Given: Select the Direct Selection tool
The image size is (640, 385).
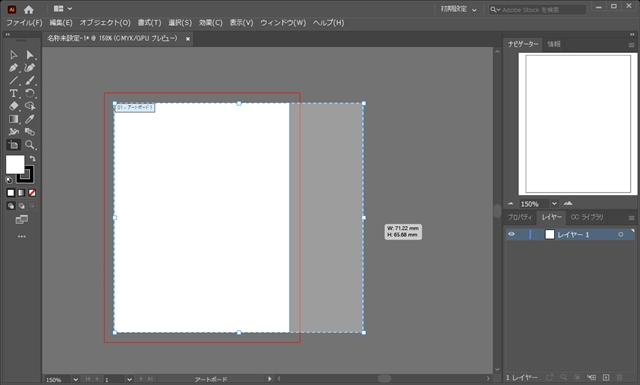Looking at the screenshot, I should coord(29,55).
